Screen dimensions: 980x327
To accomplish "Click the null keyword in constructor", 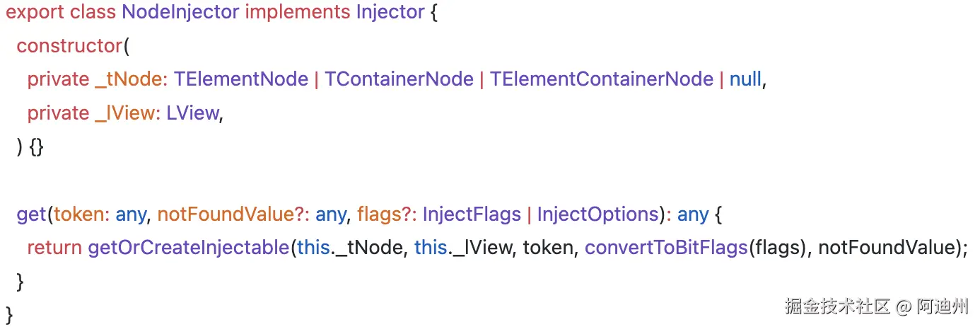I will coord(745,79).
